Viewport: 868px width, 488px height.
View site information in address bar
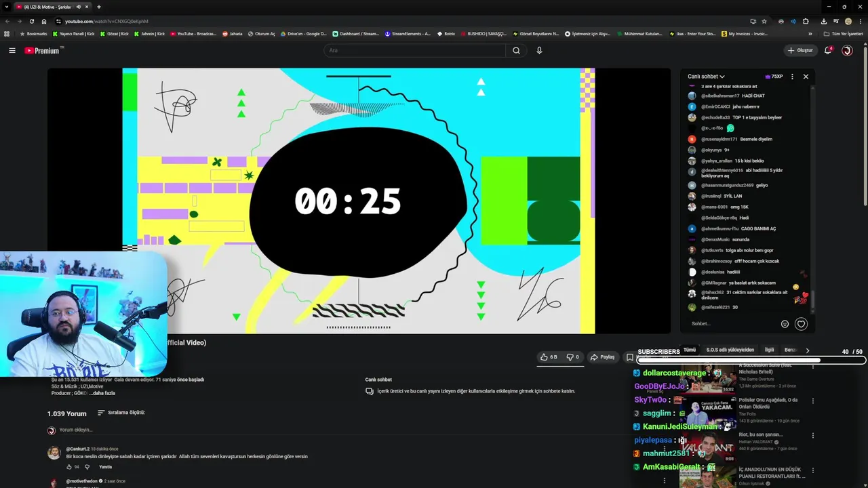pos(58,21)
